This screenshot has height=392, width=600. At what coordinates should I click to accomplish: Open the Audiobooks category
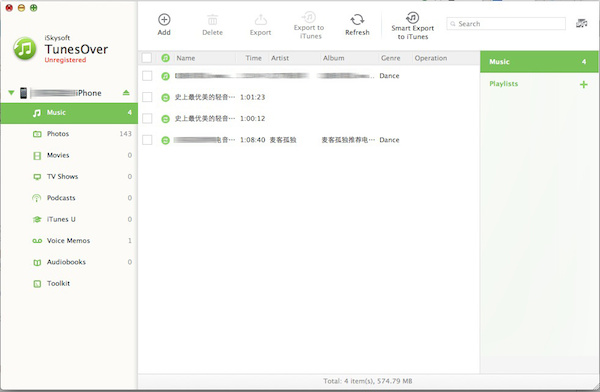(x=69, y=262)
